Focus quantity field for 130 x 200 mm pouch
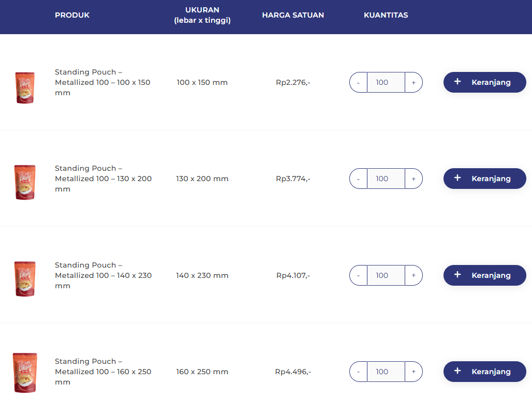Screen dimensions: 532x413 tap(386, 179)
